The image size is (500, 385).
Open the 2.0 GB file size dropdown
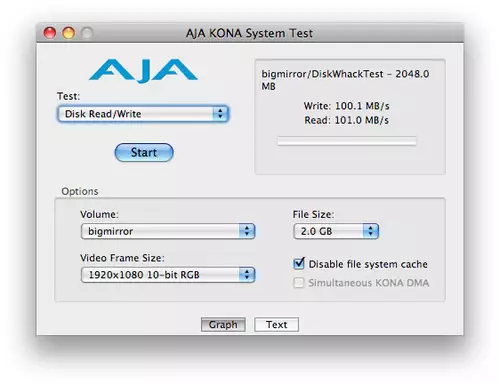[336, 231]
